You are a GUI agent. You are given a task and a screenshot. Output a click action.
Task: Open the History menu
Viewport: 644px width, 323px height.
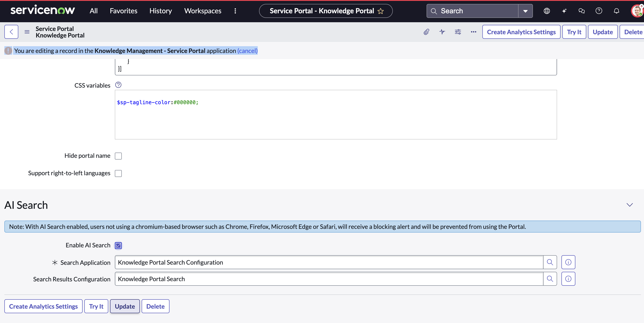(x=161, y=11)
